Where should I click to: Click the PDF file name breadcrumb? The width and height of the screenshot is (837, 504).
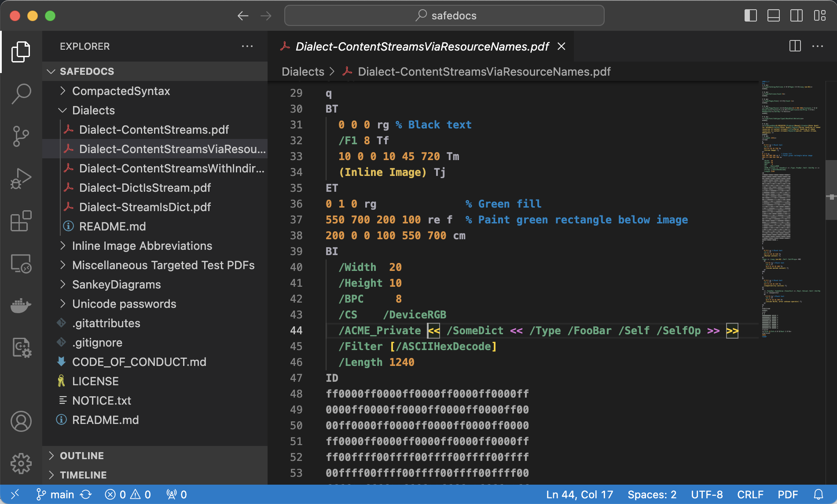(484, 72)
